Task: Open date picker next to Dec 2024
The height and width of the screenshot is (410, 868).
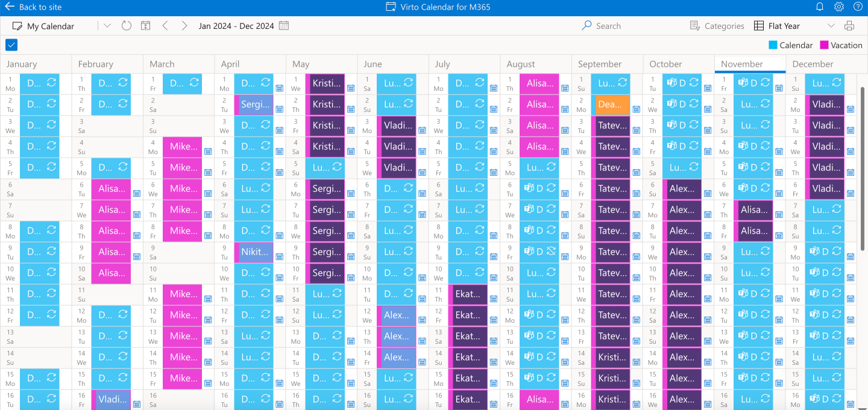Action: tap(284, 26)
